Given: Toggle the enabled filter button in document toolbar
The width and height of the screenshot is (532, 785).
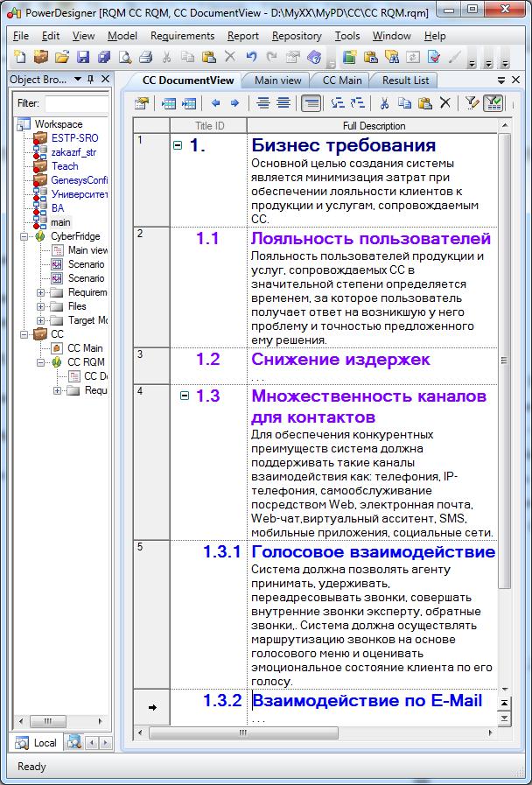Looking at the screenshot, I should click(493, 103).
